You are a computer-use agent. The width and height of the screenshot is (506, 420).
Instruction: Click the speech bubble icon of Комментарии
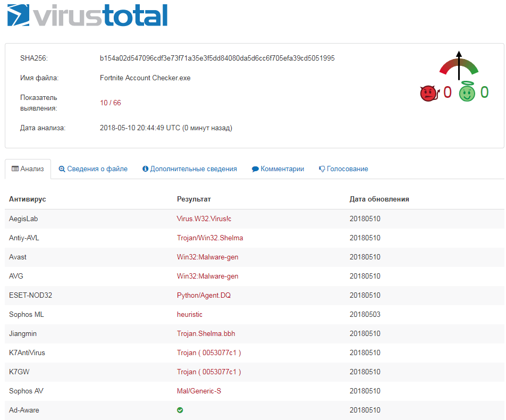coord(255,169)
